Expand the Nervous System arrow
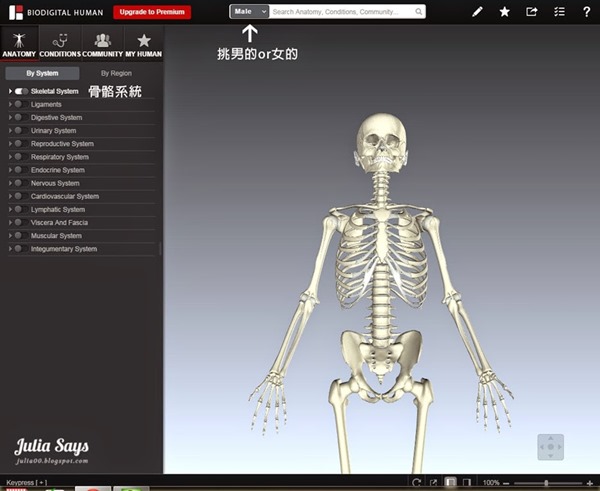Screen dimensions: 600x491 tap(10, 183)
